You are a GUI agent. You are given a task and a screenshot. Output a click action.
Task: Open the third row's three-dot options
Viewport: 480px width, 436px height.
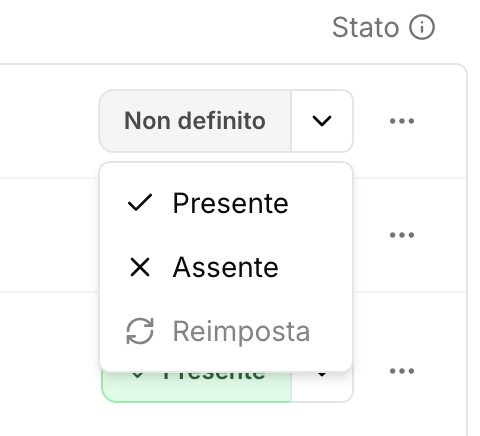point(402,371)
